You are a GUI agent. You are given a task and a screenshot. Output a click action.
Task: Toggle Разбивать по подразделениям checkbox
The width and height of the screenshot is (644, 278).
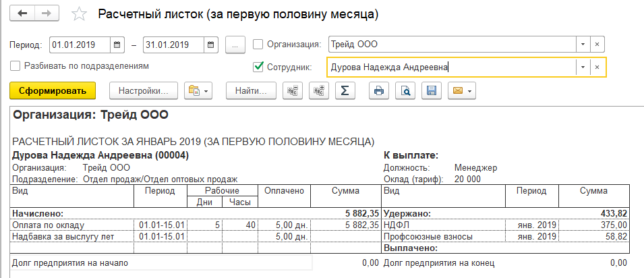pyautogui.click(x=16, y=66)
